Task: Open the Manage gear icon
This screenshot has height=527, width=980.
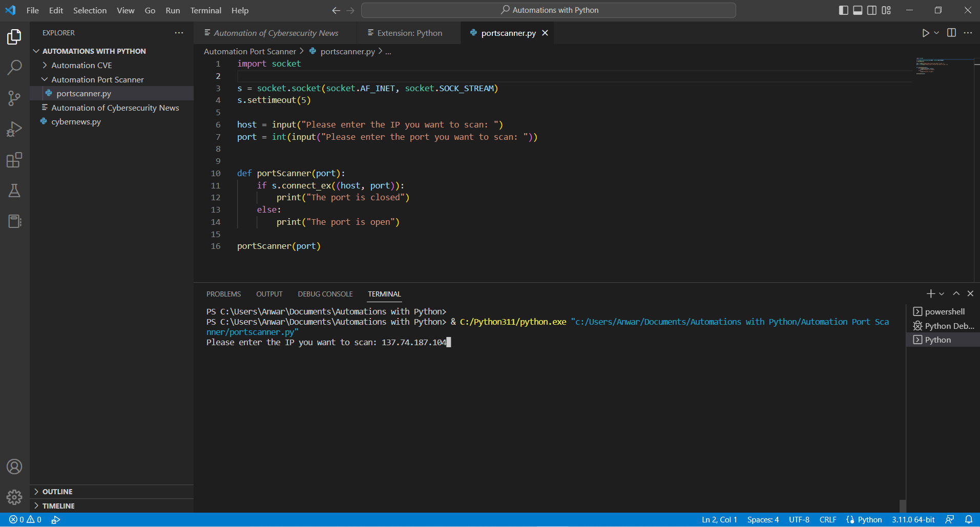Action: coord(14,497)
